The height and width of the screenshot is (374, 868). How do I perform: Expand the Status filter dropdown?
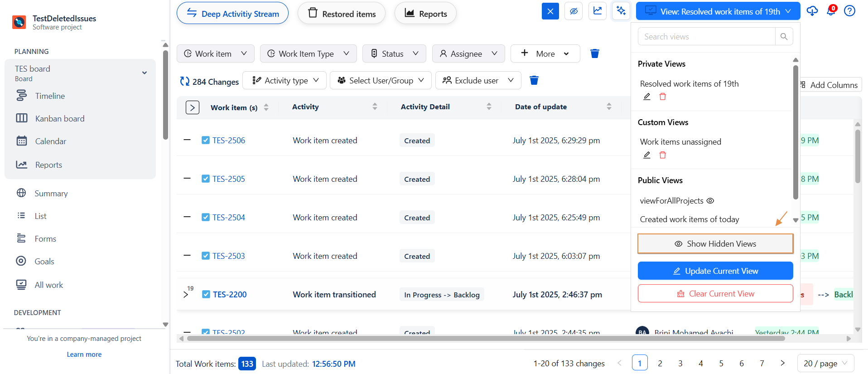point(395,53)
